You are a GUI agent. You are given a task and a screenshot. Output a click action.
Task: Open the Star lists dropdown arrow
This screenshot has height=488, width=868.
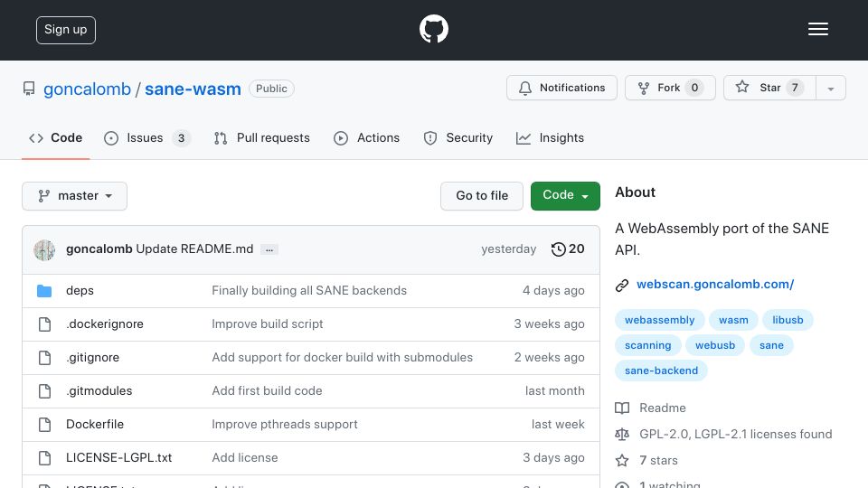point(830,88)
